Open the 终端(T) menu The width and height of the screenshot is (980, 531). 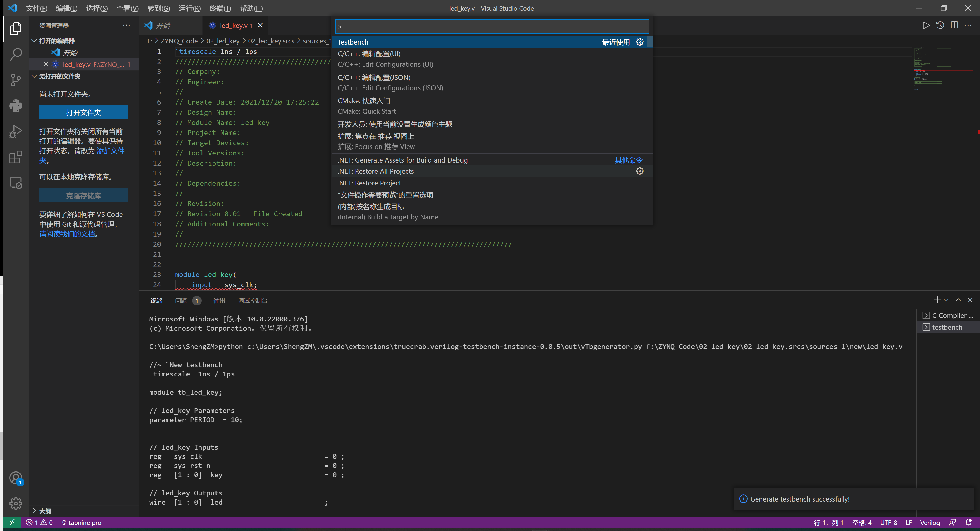pos(220,8)
